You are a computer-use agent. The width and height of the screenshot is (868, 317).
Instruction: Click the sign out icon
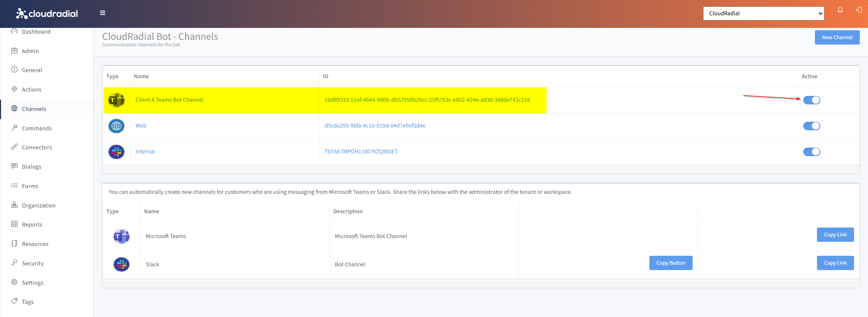(x=859, y=10)
